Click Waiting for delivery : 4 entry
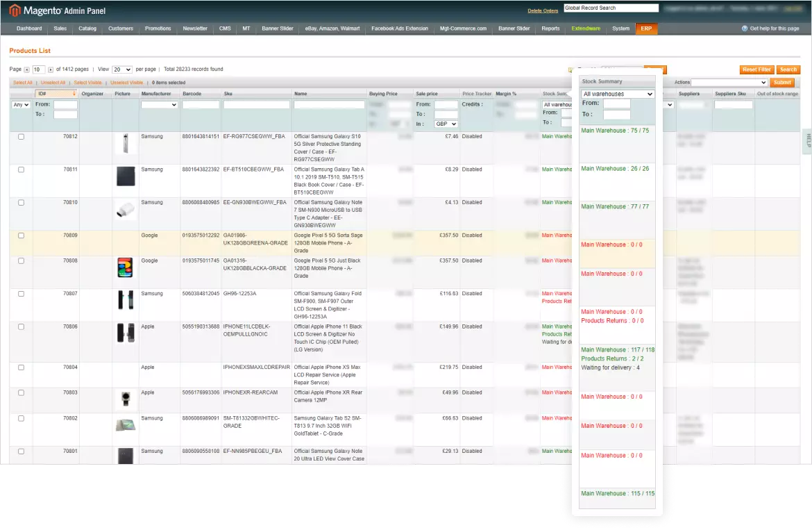Screen dimensions: 812x530 [x=610, y=368]
